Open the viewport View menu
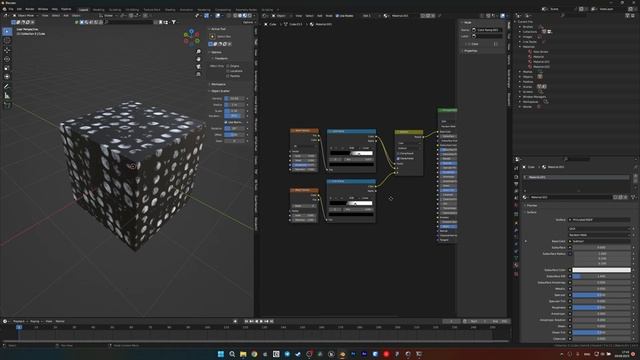The image size is (640, 360). click(45, 16)
